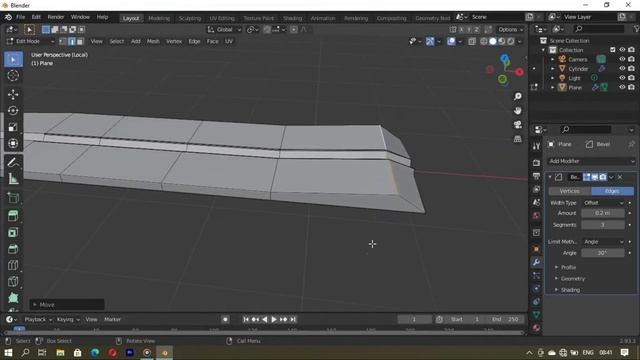Toggle camera view icon

(x=518, y=124)
